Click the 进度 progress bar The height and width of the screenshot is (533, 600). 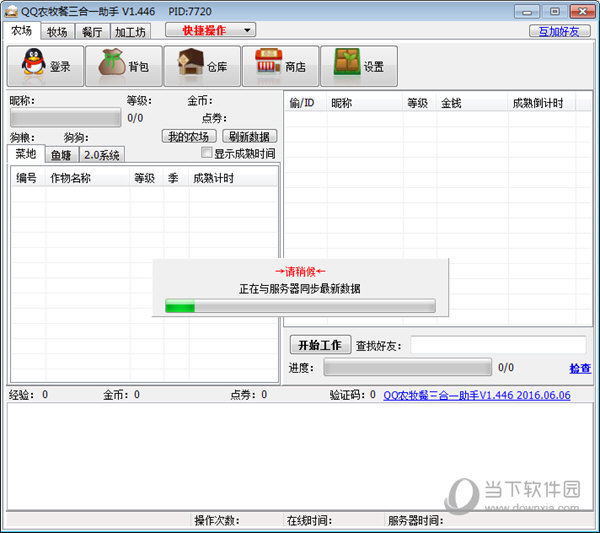pos(408,367)
